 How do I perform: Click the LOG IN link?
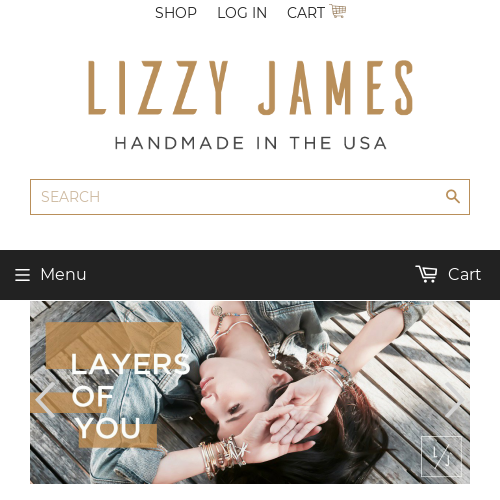click(242, 13)
